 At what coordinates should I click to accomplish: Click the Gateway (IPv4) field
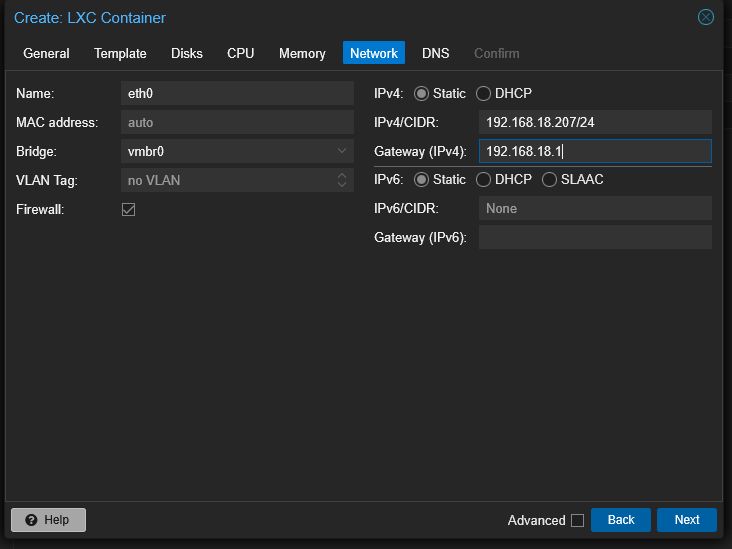coord(595,151)
